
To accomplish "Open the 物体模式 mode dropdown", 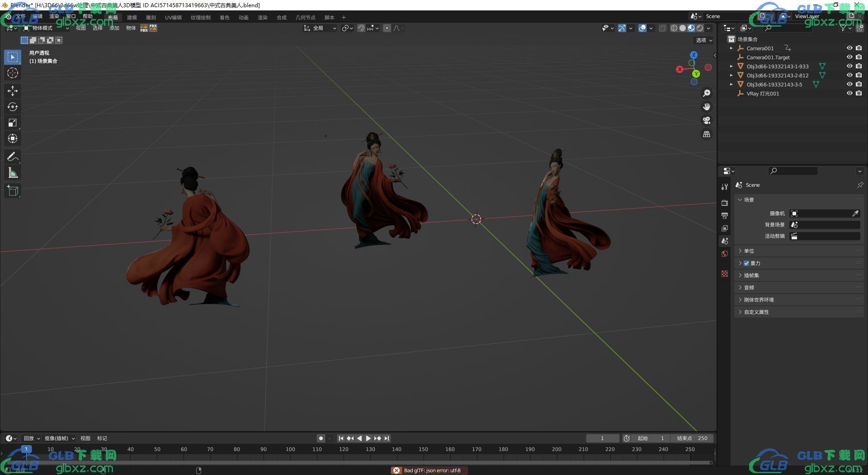I will tap(46, 28).
